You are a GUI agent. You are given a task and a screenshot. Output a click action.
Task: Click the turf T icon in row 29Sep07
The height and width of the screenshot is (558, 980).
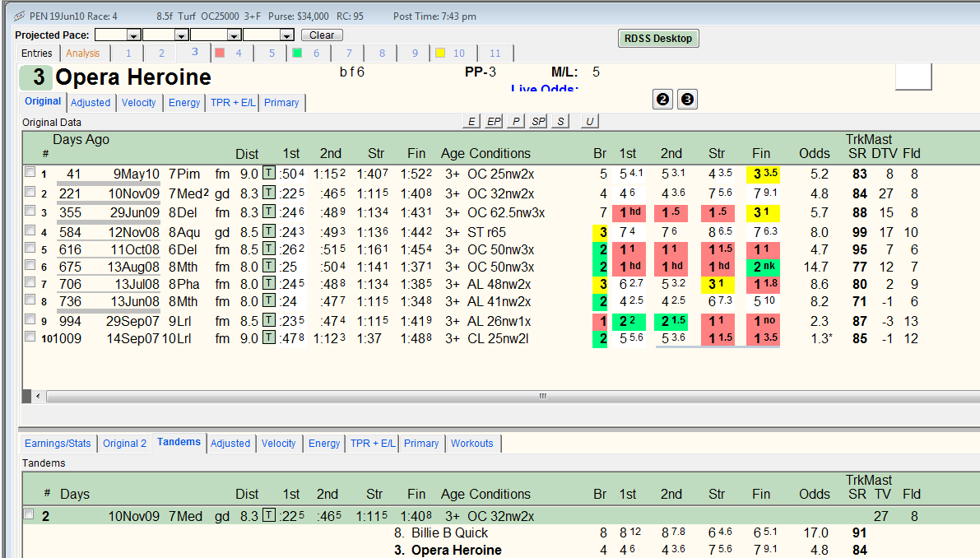pyautogui.click(x=269, y=320)
